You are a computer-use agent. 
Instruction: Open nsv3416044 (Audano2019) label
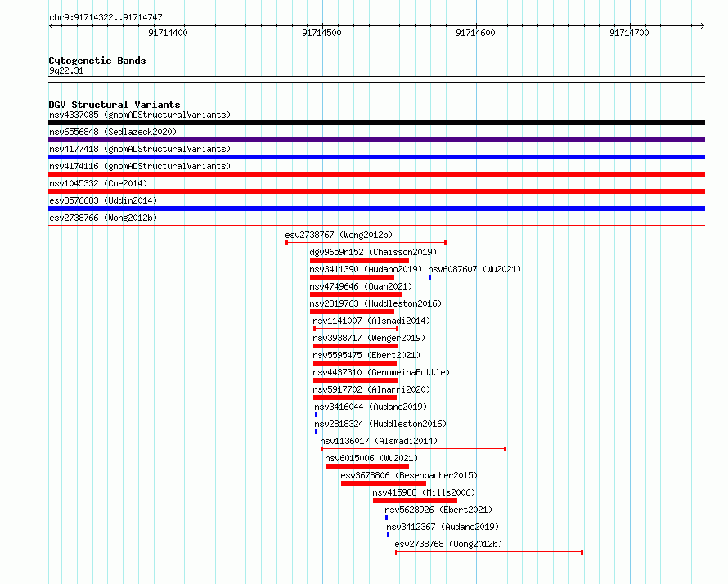[371, 407]
